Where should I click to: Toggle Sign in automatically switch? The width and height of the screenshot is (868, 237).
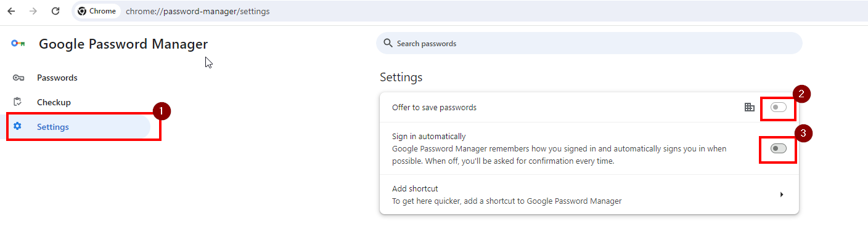pyautogui.click(x=779, y=148)
